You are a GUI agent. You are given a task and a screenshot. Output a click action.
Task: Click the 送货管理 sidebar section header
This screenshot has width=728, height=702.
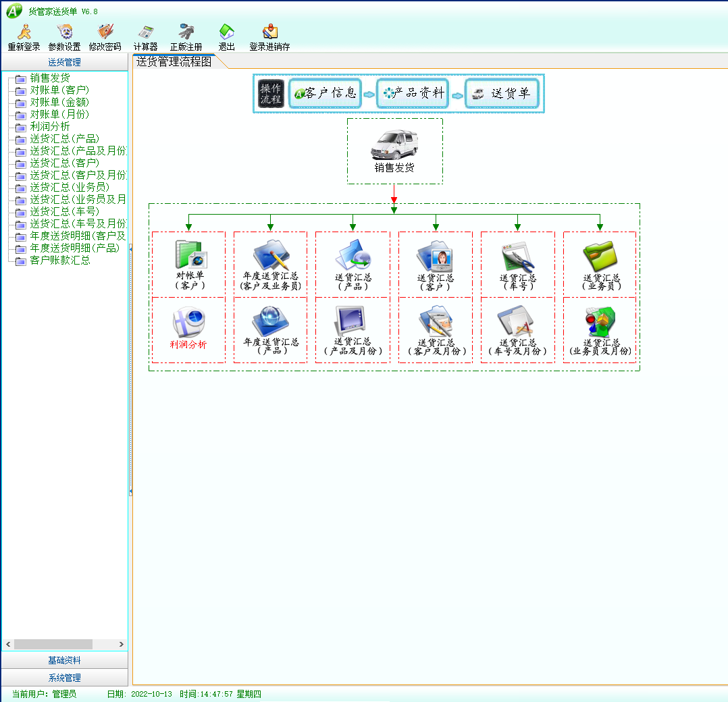64,62
